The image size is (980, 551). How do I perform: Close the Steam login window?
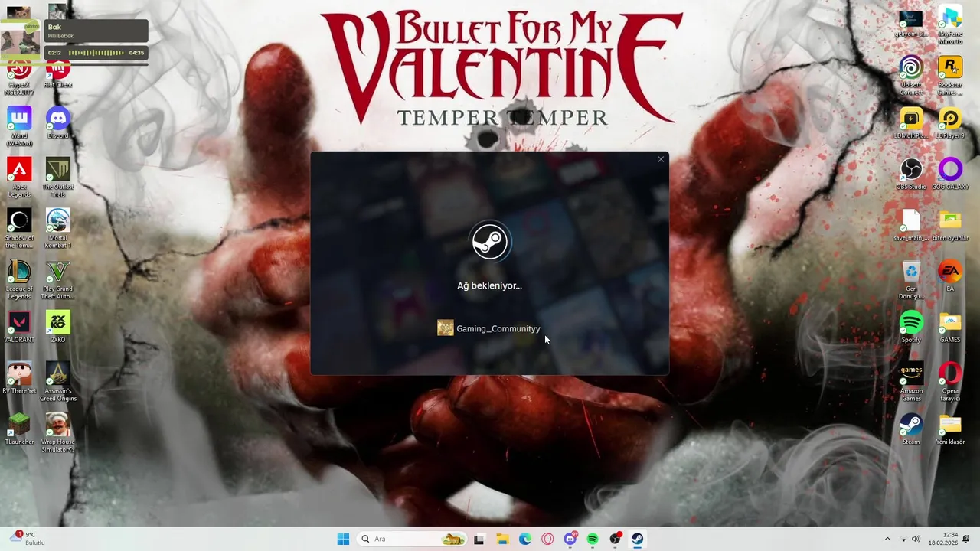(x=661, y=159)
